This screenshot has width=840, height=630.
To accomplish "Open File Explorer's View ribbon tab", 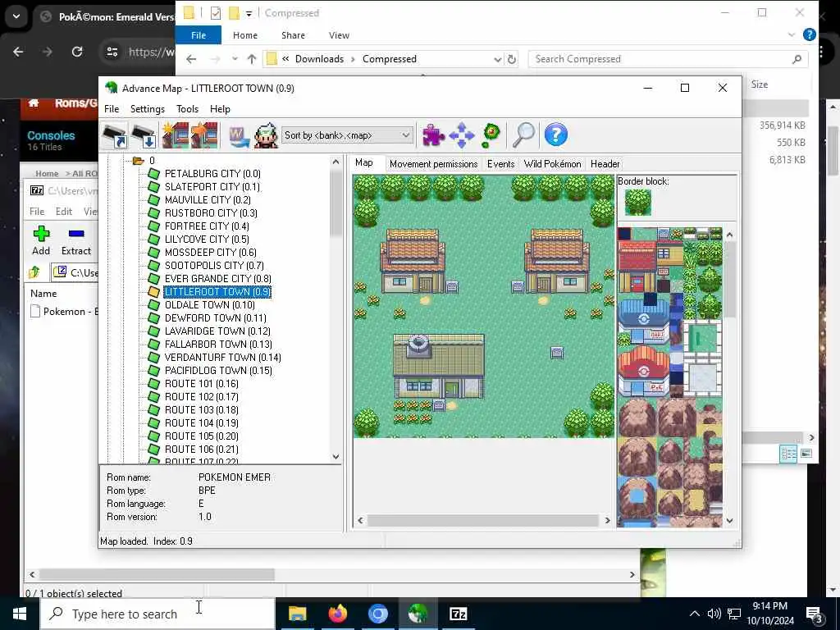I will pyautogui.click(x=339, y=35).
